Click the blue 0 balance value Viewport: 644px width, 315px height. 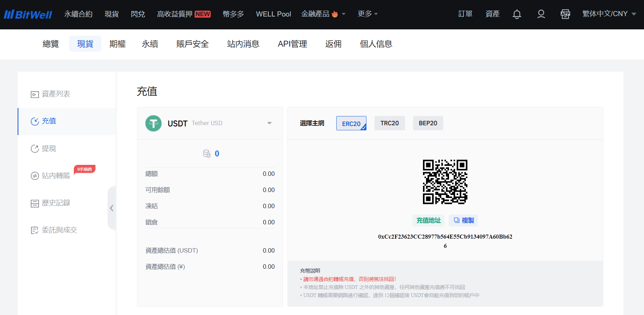pos(217,153)
